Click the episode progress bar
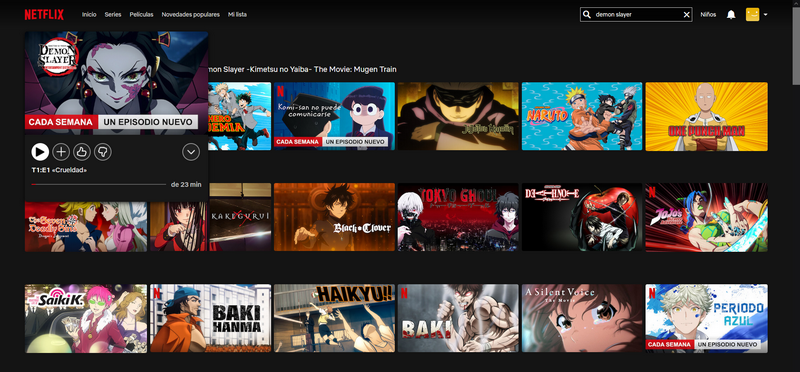800x372 pixels. (x=99, y=184)
